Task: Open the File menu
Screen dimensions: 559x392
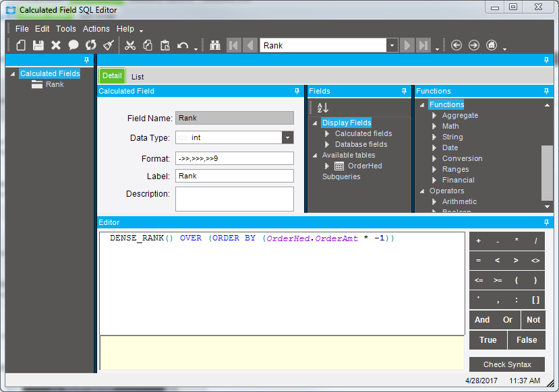Action: pyautogui.click(x=22, y=29)
